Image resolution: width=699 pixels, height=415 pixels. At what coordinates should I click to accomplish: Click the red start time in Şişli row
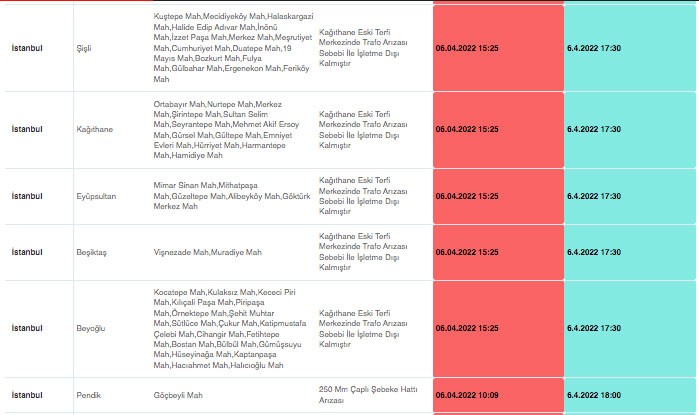[467, 48]
